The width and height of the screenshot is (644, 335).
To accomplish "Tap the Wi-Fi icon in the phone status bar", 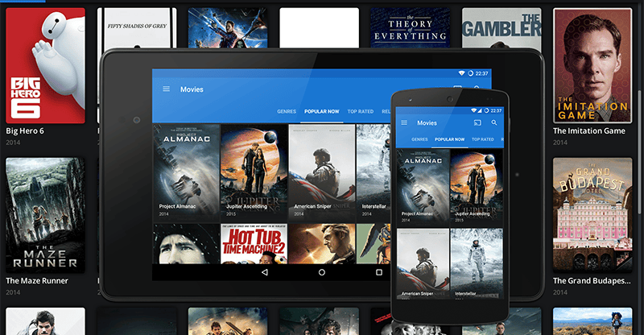I will [x=473, y=110].
